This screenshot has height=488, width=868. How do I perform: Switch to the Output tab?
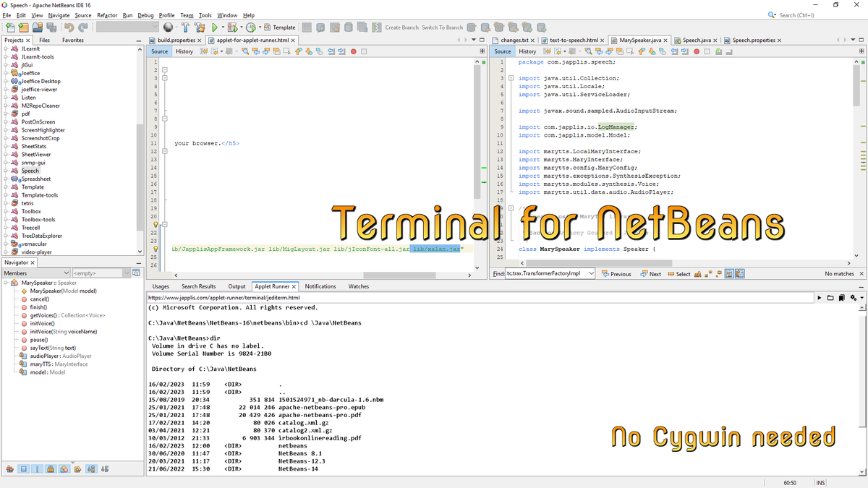(237, 286)
